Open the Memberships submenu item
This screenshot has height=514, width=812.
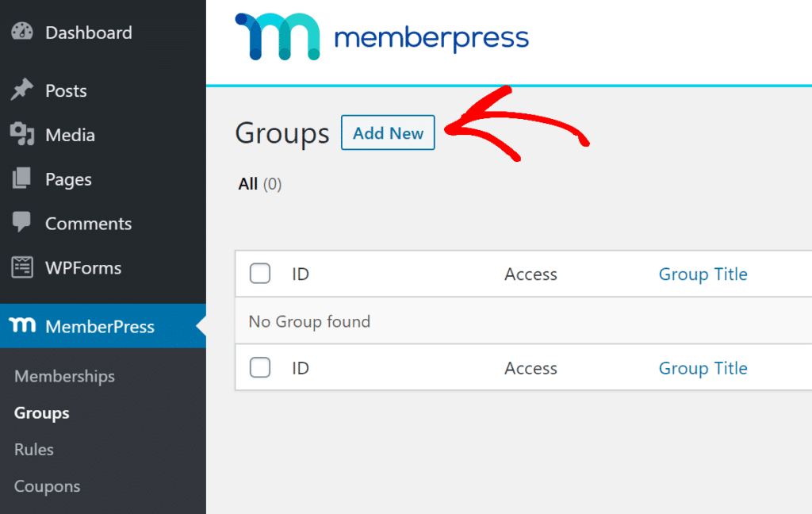tap(63, 376)
